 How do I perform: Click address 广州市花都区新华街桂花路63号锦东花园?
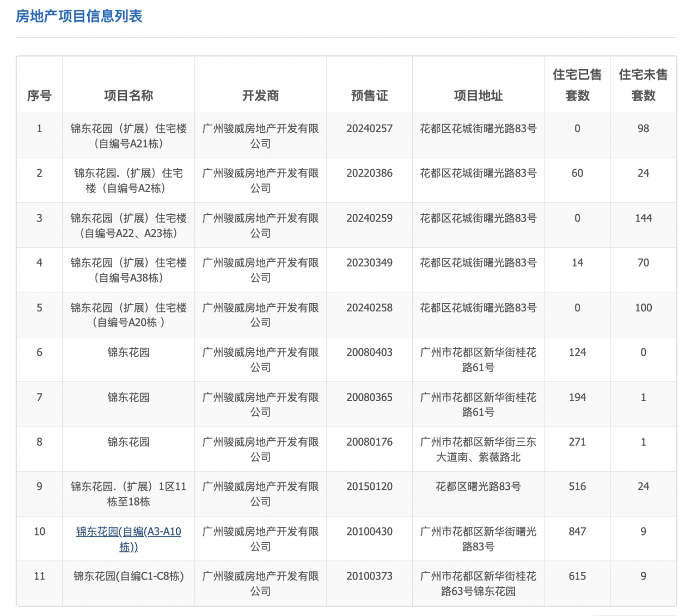click(478, 584)
